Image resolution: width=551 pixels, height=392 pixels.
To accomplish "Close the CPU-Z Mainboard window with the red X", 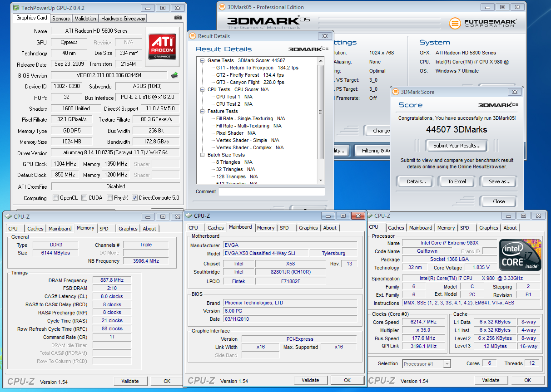I will point(357,216).
